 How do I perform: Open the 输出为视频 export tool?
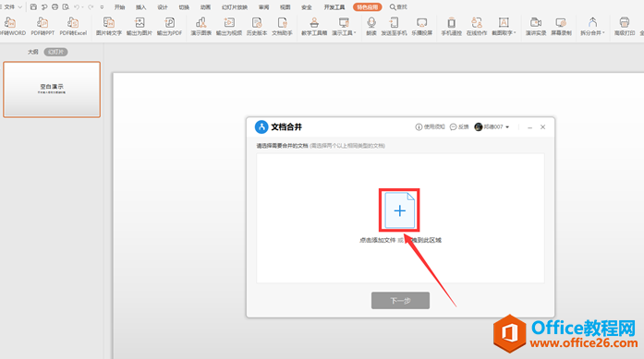229,26
